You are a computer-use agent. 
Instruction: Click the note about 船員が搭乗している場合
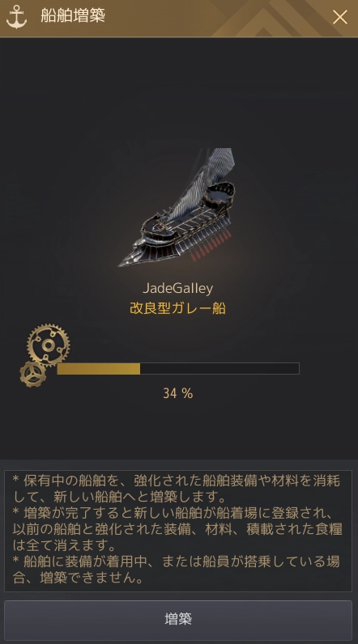click(x=177, y=571)
